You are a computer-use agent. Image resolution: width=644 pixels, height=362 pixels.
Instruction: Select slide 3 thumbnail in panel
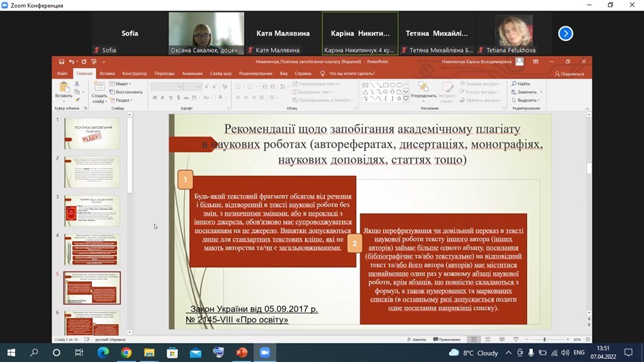pos(92,211)
